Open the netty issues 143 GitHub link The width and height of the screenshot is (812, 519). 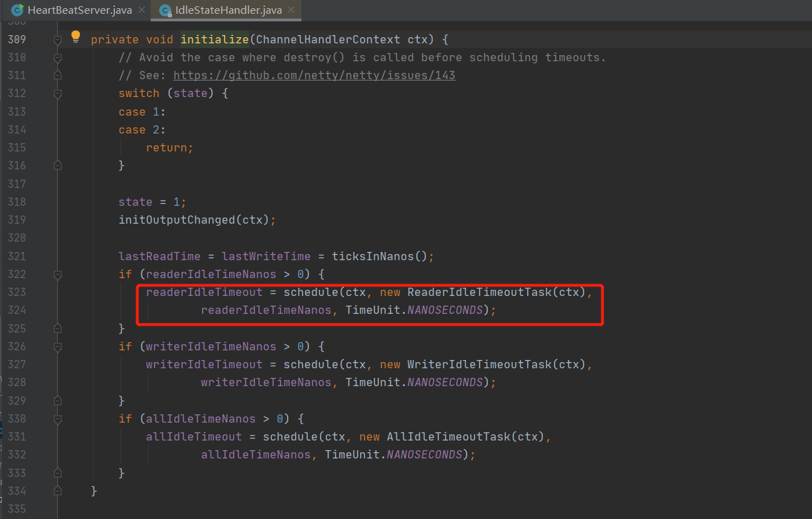pyautogui.click(x=314, y=75)
